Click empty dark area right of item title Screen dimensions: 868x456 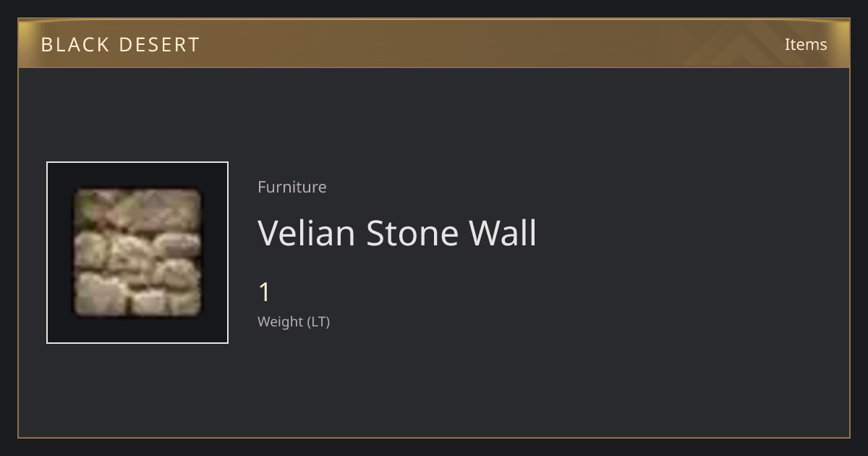pyautogui.click(x=687, y=233)
